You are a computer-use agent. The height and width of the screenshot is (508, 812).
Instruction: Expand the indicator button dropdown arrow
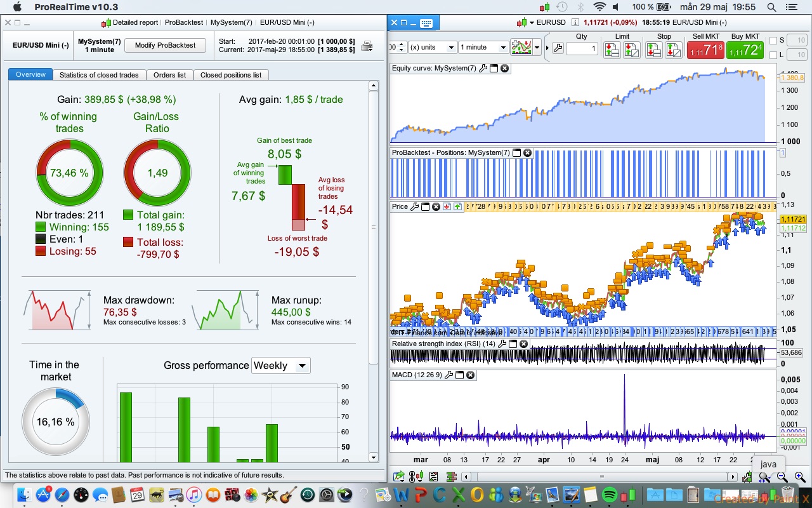[x=537, y=48]
